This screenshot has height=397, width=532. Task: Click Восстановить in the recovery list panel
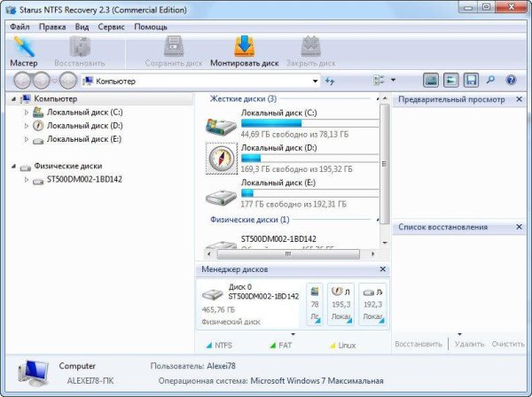(419, 344)
